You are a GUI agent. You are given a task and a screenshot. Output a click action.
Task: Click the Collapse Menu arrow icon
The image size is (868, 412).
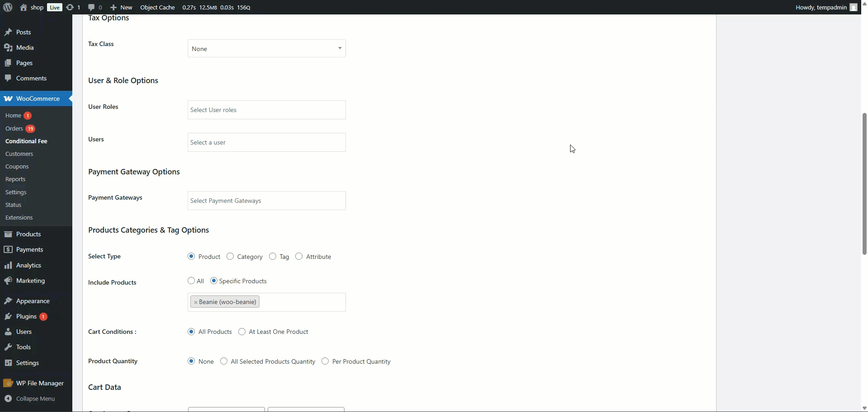(x=8, y=398)
